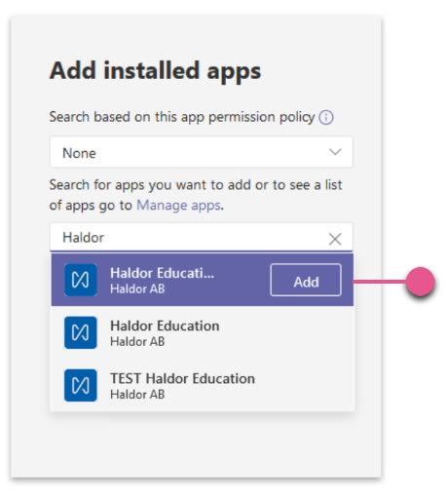The height and width of the screenshot is (500, 448).
Task: Select the Haldor Education search result
Action: (203, 332)
